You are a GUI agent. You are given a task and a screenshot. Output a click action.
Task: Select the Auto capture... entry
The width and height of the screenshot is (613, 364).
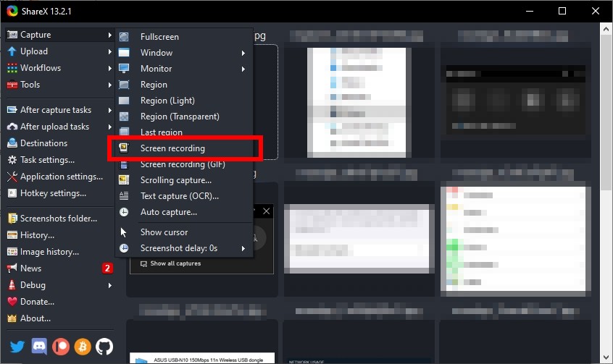[184, 212]
